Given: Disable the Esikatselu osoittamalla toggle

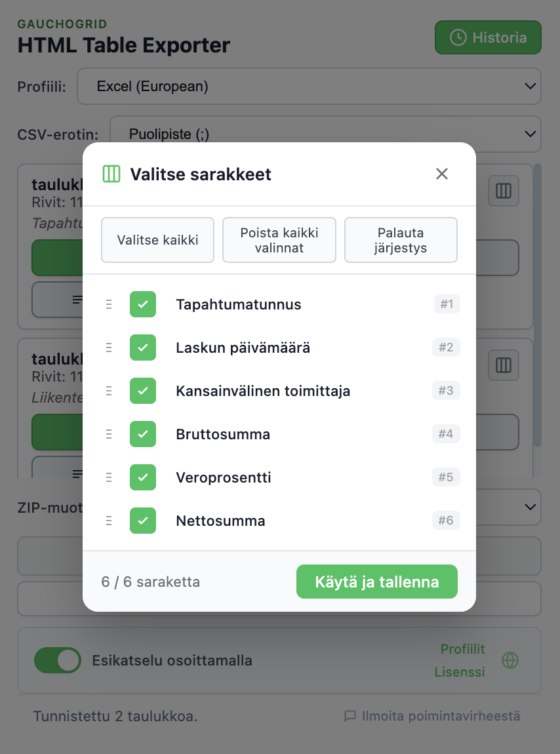Looking at the screenshot, I should pyautogui.click(x=58, y=660).
